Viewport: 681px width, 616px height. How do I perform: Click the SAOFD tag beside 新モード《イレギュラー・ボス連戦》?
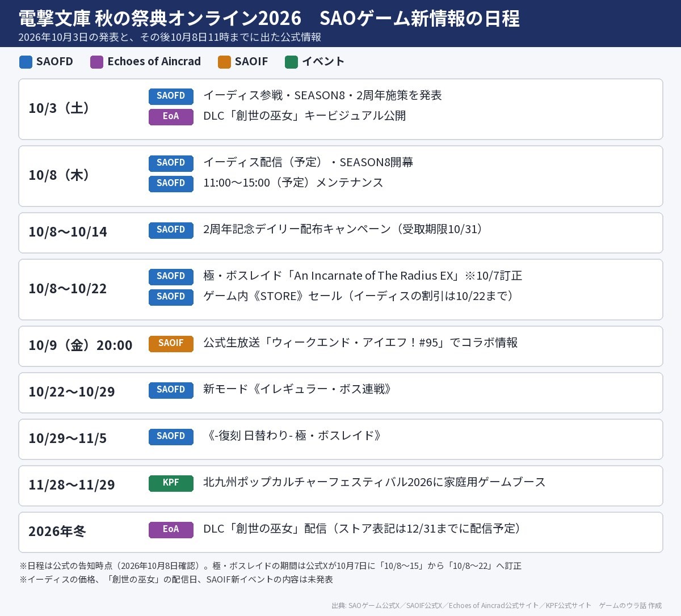pyautogui.click(x=171, y=390)
